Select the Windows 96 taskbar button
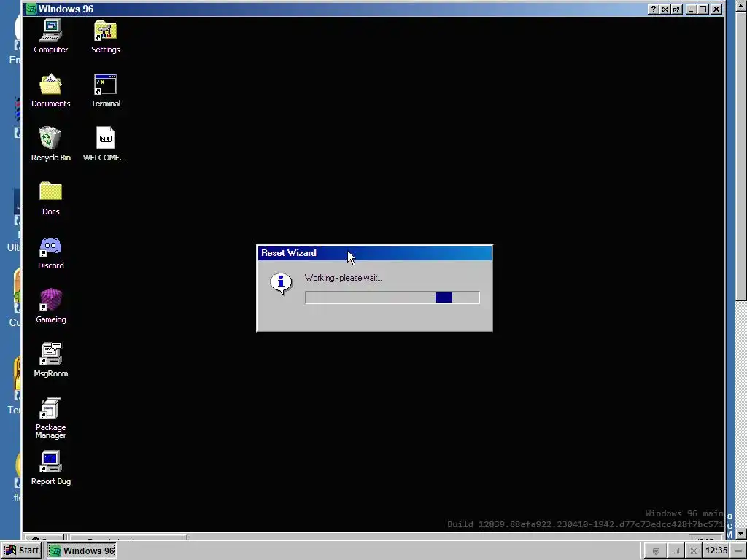747x560 pixels. point(82,551)
